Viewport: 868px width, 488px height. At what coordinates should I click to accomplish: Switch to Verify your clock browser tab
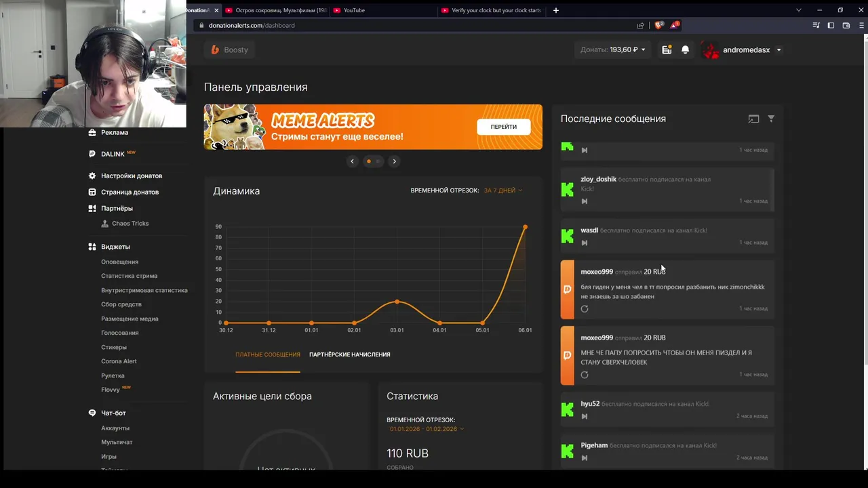coord(491,10)
